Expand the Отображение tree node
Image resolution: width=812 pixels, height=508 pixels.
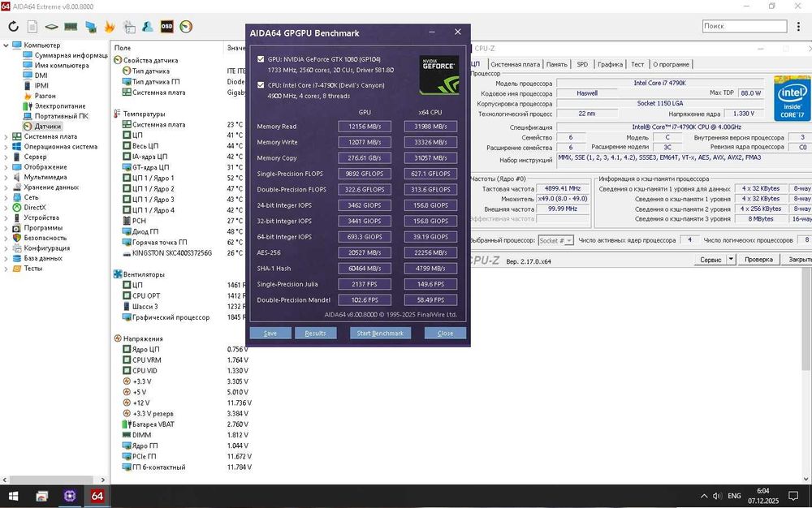(6, 167)
